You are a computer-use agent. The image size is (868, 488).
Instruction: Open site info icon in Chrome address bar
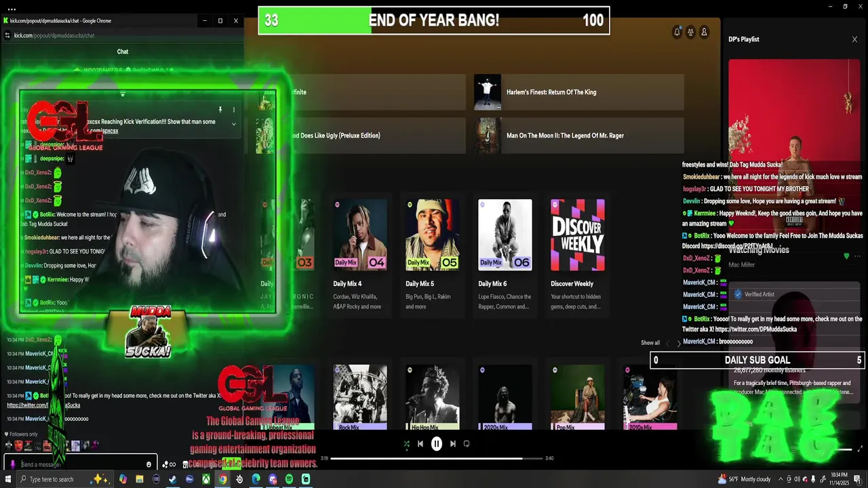7,35
